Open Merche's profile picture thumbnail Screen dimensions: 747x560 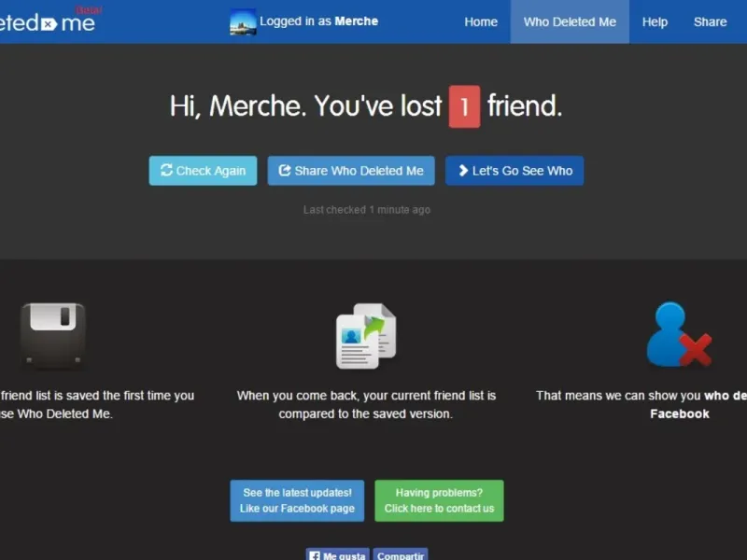pos(243,21)
